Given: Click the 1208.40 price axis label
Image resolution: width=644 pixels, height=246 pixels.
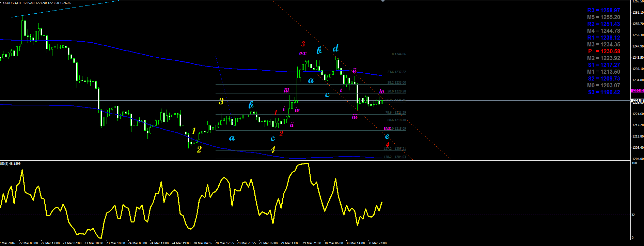Looking at the screenshot, I should click(638, 148).
